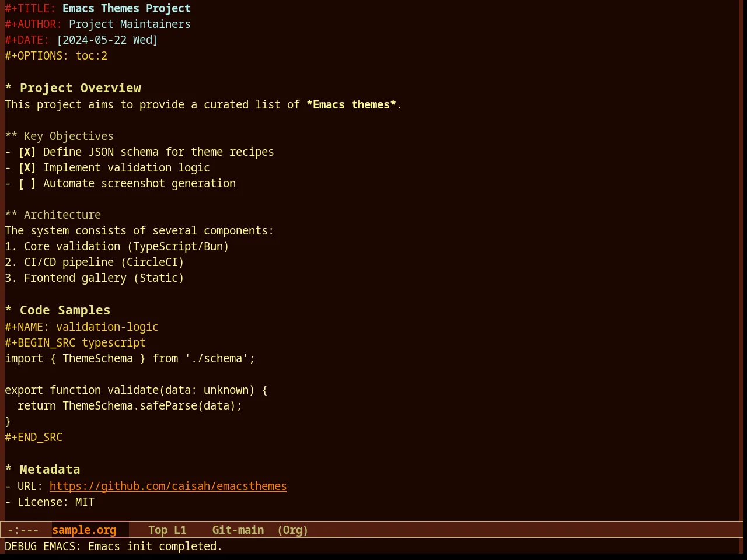The width and height of the screenshot is (747, 560).
Task: Click 'export function validate(data: unknown)' line
Action: 136,390
